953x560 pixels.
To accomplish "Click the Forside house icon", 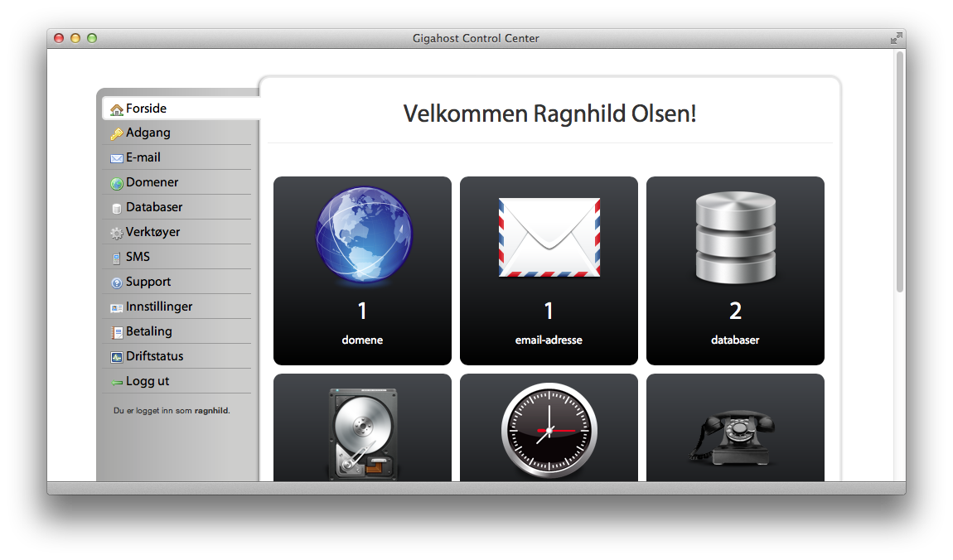I will [117, 110].
